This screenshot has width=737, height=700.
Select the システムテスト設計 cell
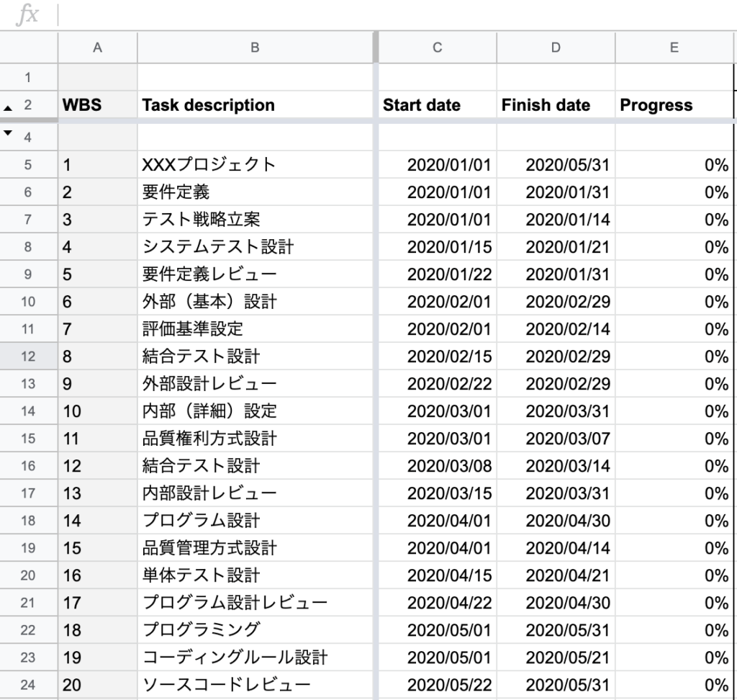(x=255, y=246)
